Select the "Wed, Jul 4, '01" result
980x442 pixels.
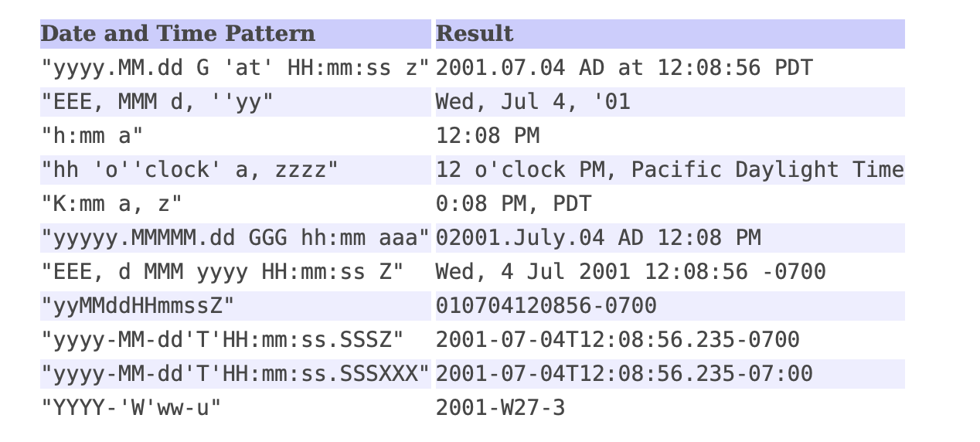(533, 102)
